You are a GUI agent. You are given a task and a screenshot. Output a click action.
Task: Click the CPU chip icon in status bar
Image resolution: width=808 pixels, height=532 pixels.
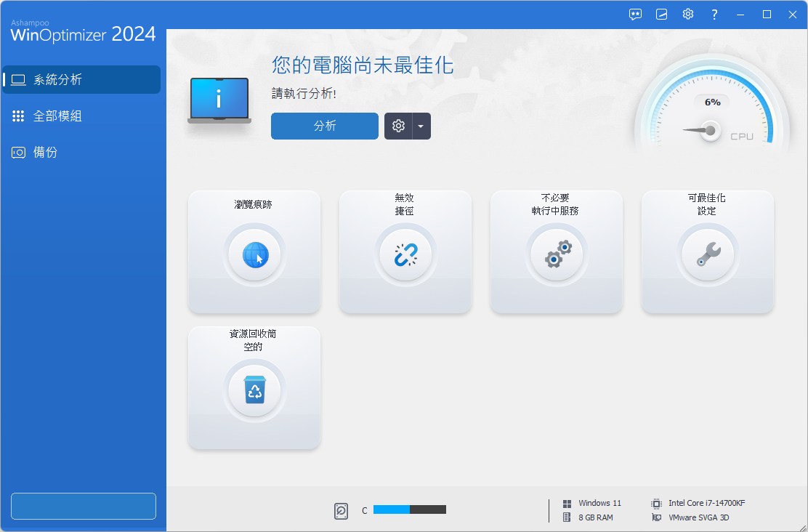click(x=656, y=503)
